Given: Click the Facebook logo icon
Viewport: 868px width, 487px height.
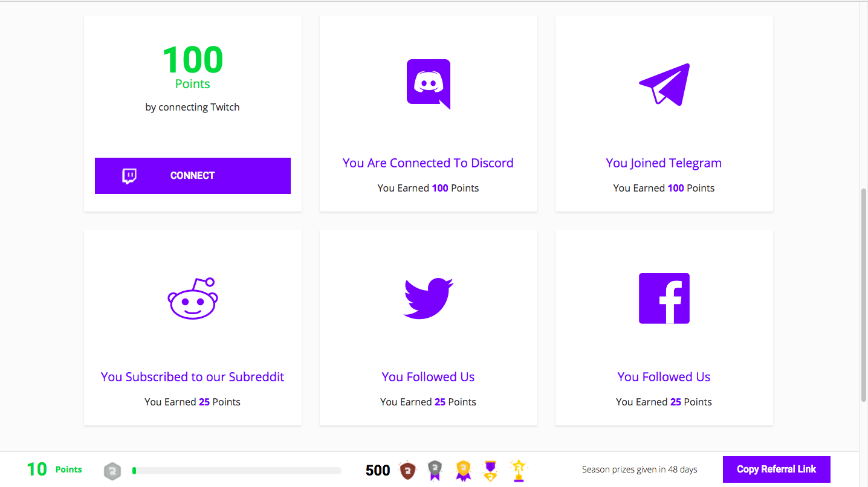Looking at the screenshot, I should [x=664, y=298].
